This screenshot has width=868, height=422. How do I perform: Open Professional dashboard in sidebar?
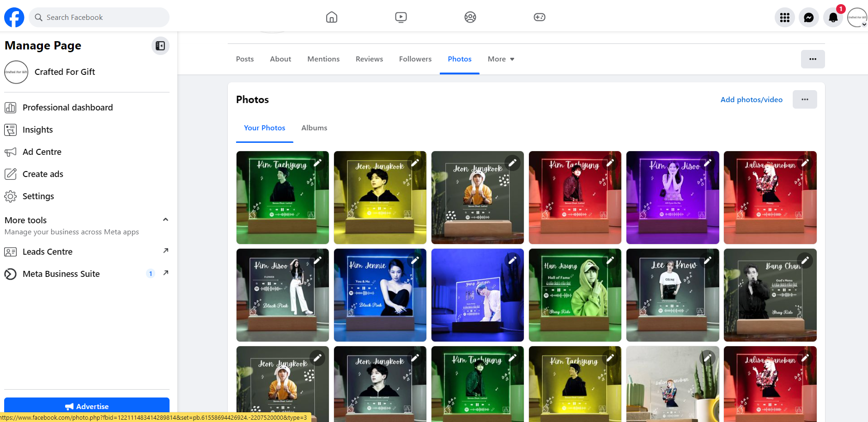point(67,108)
